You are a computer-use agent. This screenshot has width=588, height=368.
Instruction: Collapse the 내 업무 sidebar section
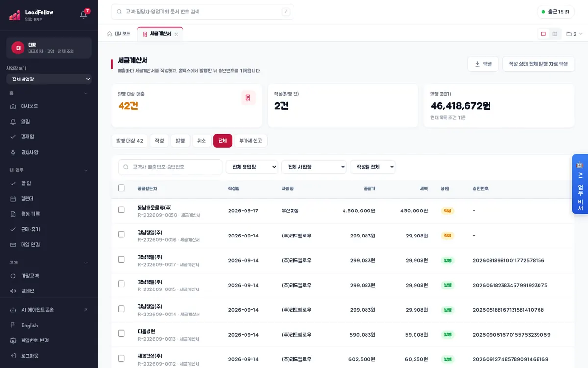tap(49, 170)
